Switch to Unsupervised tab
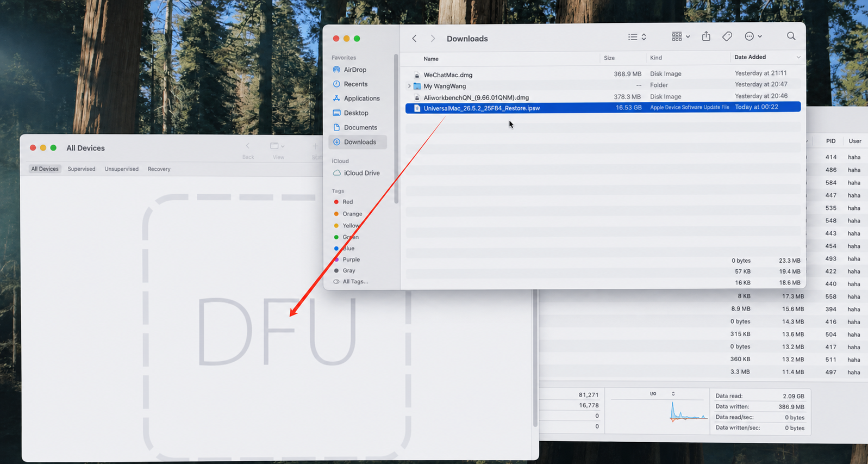Image resolution: width=868 pixels, height=464 pixels. click(121, 169)
